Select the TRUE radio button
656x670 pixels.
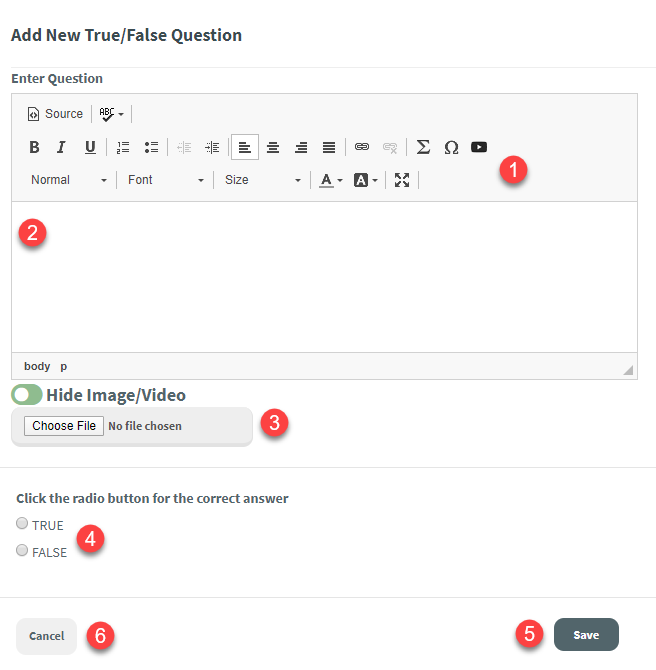pos(23,523)
